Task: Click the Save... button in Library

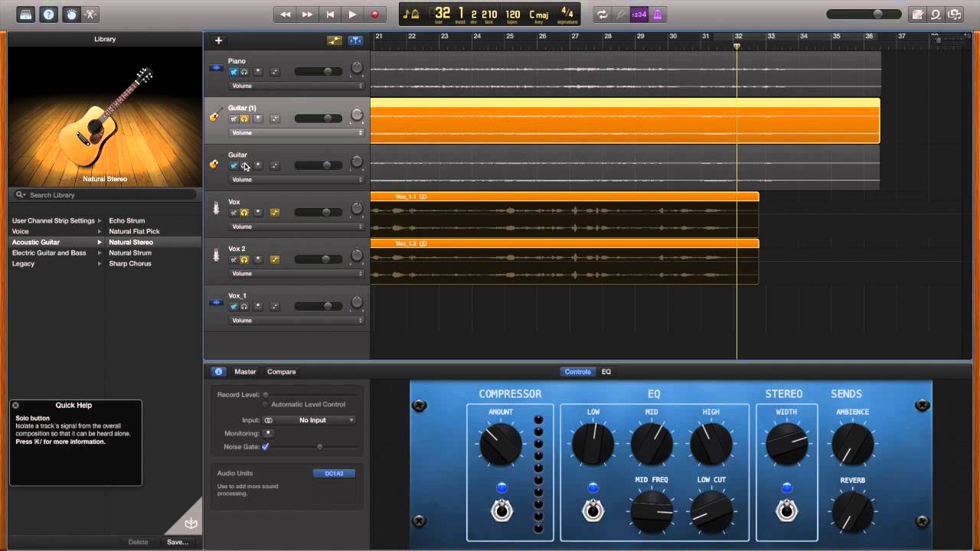Action: (178, 542)
